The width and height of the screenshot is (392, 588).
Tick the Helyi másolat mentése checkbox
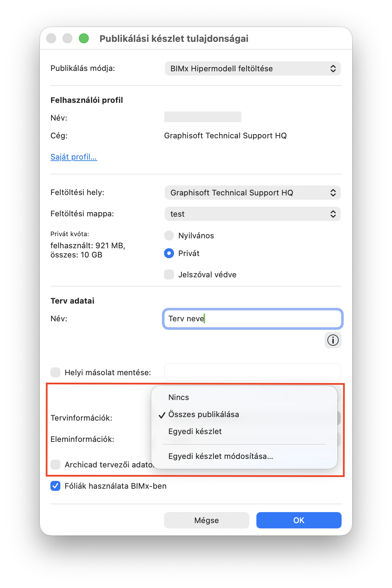click(55, 372)
